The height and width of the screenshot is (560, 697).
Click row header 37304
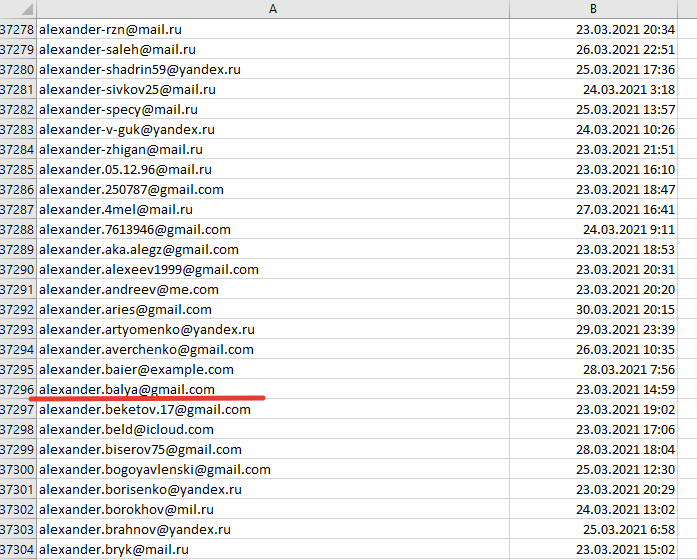[x=18, y=550]
